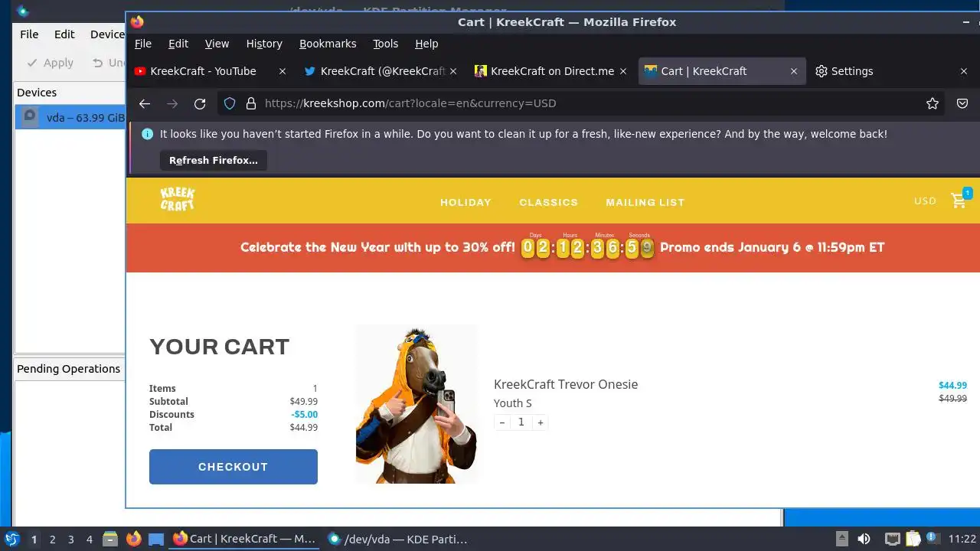This screenshot has width=980, height=551.
Task: Open Firefox File menu
Action: (x=143, y=44)
